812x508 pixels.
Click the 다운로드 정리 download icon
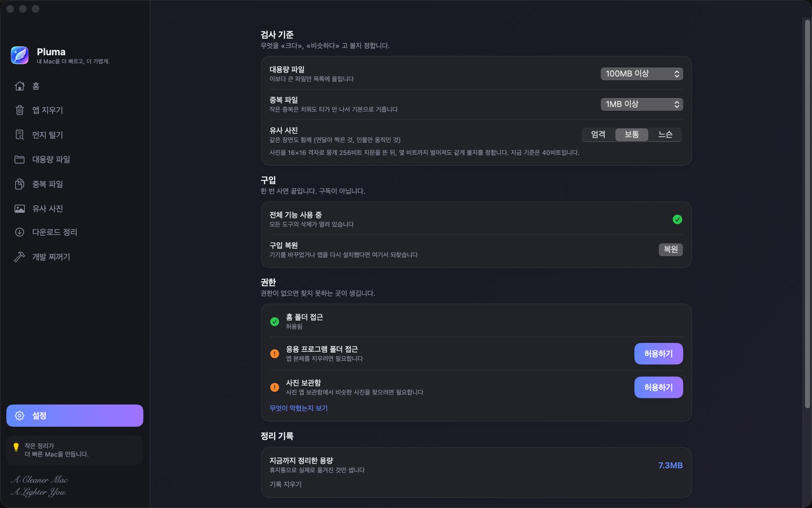[19, 232]
